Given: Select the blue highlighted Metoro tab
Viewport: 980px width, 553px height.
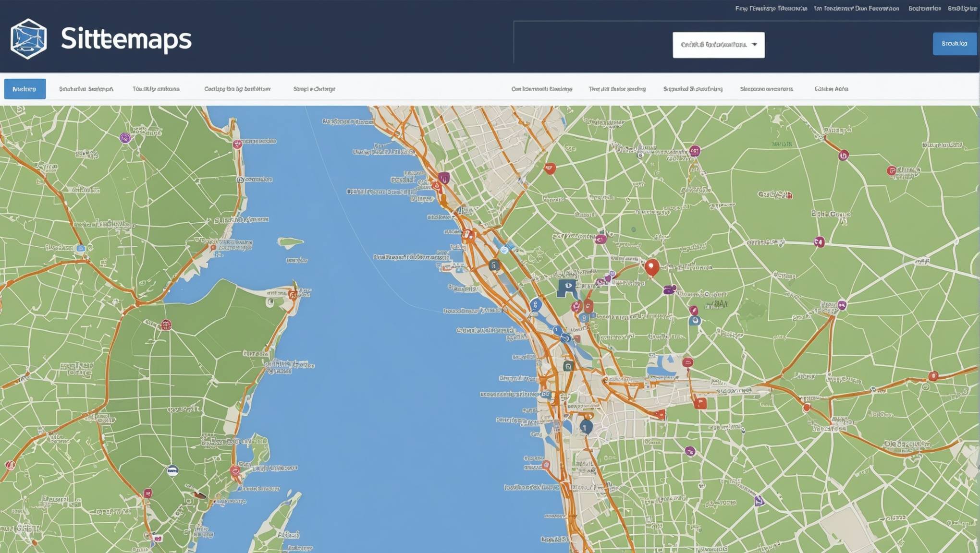Looking at the screenshot, I should [x=25, y=89].
